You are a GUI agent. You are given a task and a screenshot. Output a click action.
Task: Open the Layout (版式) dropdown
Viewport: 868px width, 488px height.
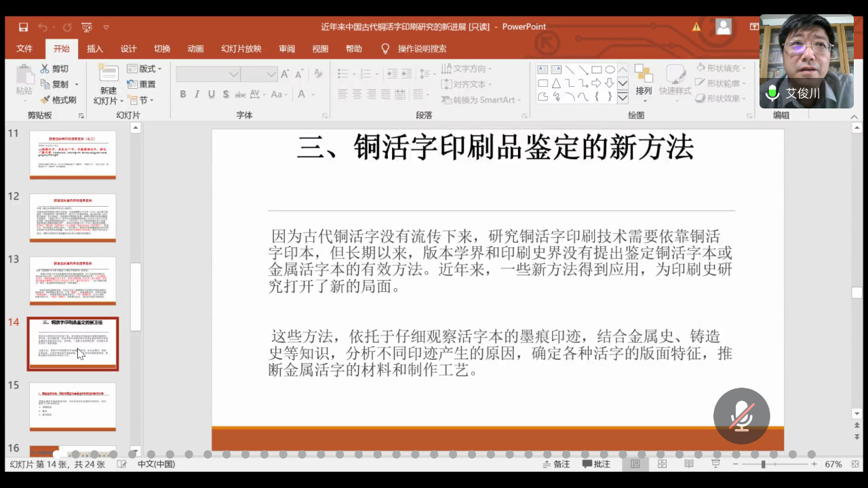tap(146, 68)
